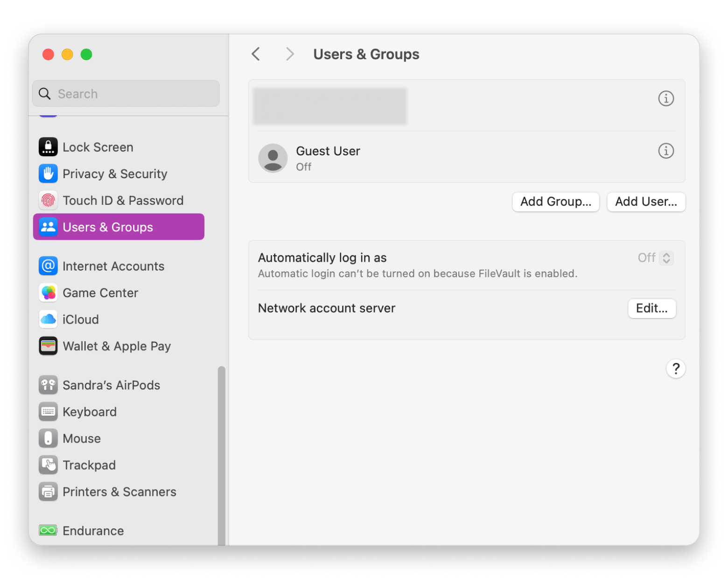Click the Mouse sidebar icon
Screen dimensions: 728x583
point(48,438)
